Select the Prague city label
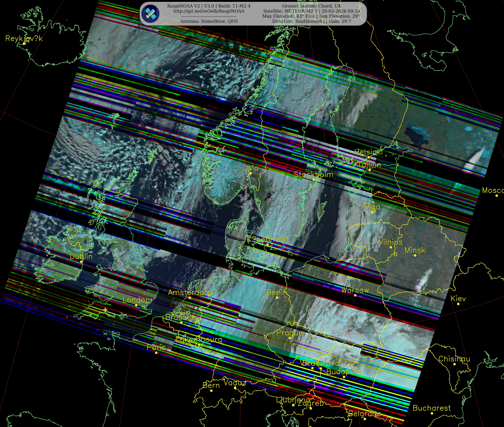This screenshot has height=427, width=504. pos(290,333)
